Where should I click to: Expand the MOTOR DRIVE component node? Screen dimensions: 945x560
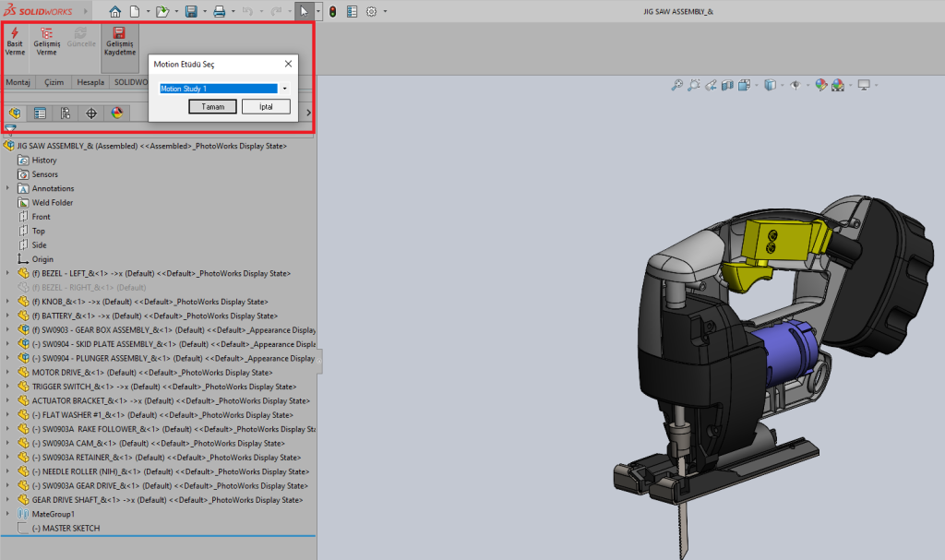click(8, 372)
